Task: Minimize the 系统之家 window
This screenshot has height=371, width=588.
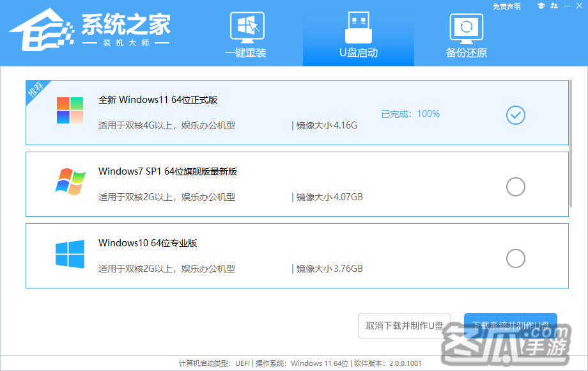Action: (x=566, y=6)
